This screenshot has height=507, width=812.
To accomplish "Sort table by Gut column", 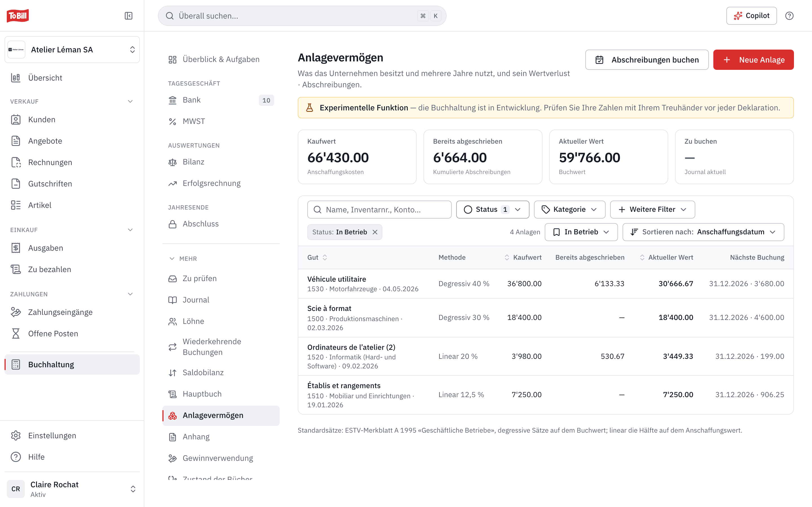I will point(317,257).
